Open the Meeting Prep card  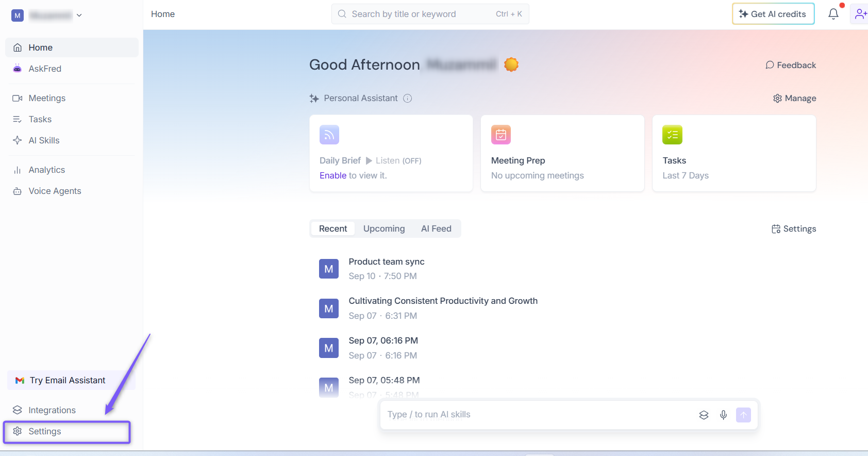click(x=562, y=153)
